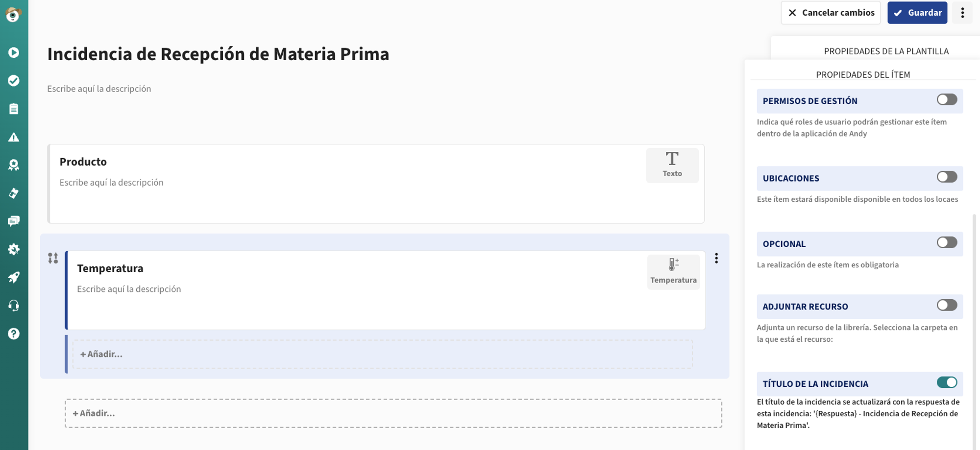Click the properties panel vertical scrollbar
The height and width of the screenshot is (450, 980).
click(974, 318)
